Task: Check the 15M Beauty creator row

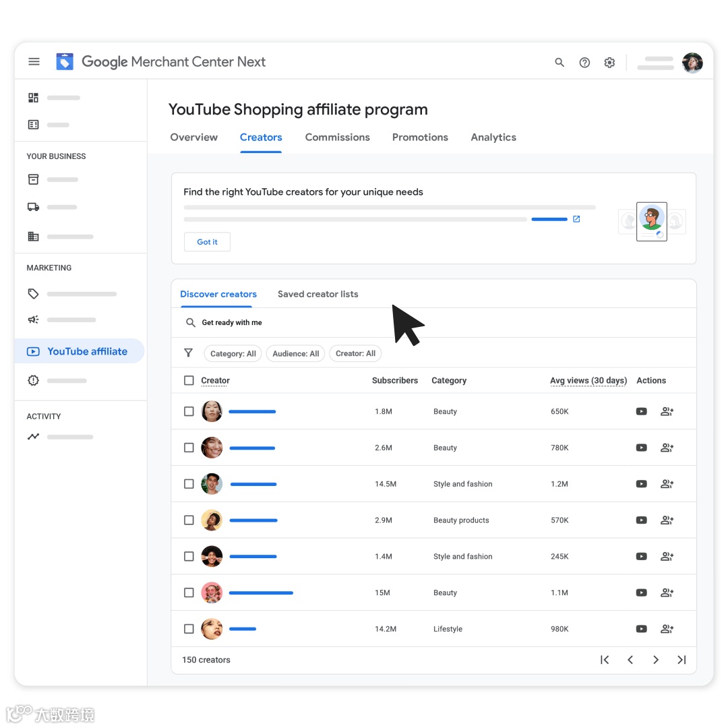Action: click(x=189, y=593)
